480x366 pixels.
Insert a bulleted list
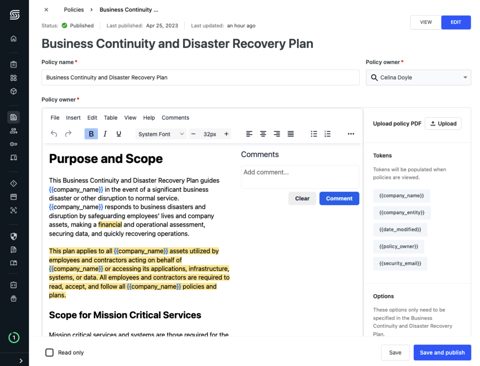[314, 134]
